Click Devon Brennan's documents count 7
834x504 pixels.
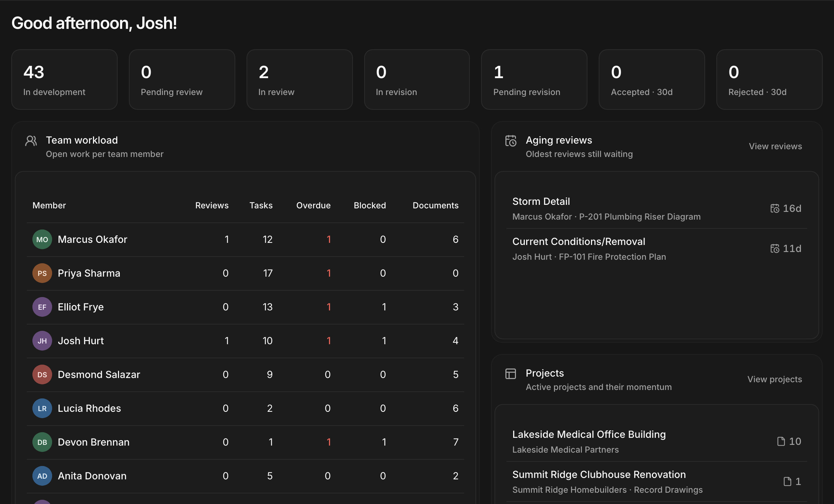tap(456, 442)
